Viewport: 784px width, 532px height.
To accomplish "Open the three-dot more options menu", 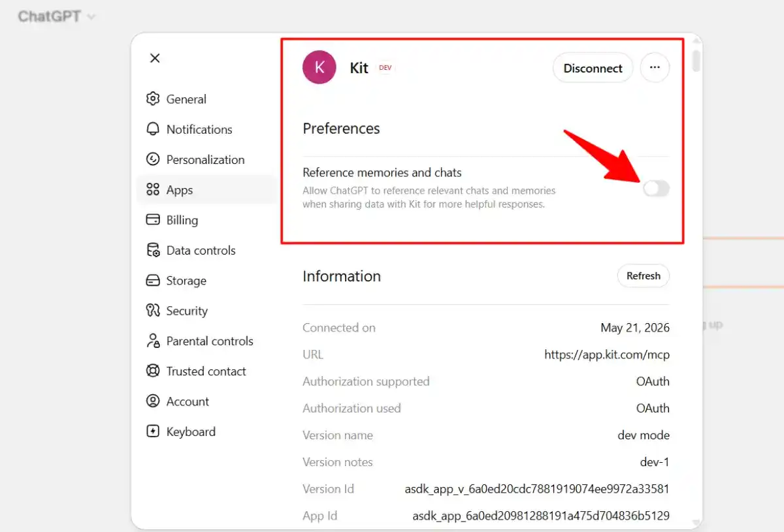I will [655, 67].
